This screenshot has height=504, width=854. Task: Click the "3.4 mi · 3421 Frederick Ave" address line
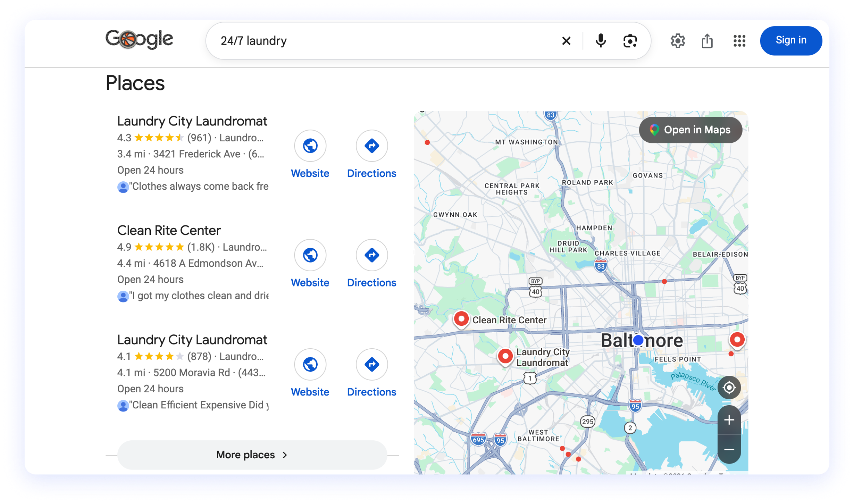190,154
